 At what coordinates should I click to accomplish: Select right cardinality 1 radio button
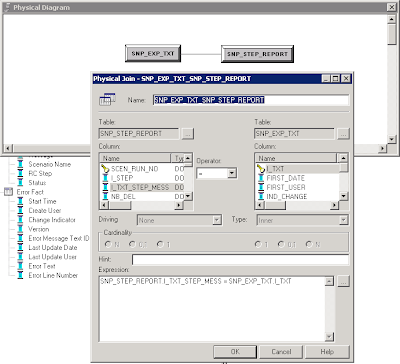[258, 244]
